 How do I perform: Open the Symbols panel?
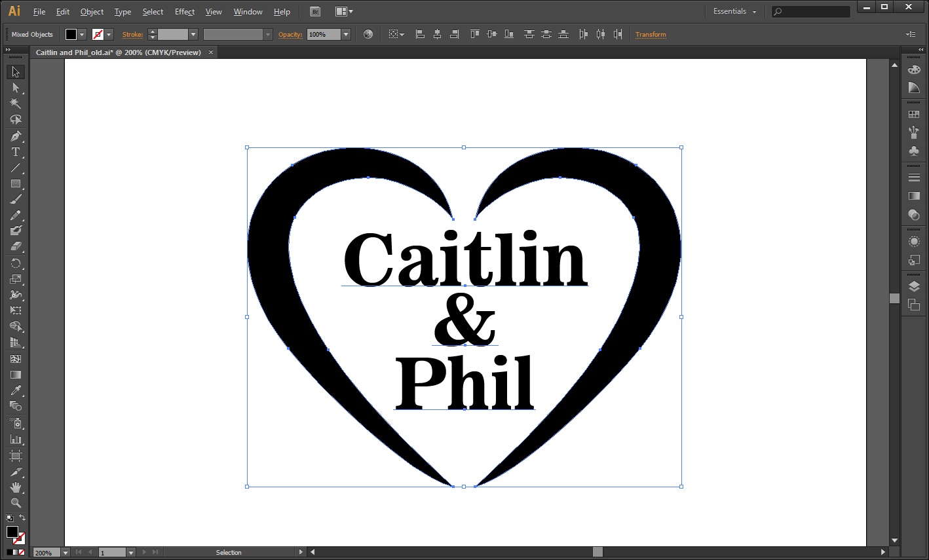click(x=913, y=151)
